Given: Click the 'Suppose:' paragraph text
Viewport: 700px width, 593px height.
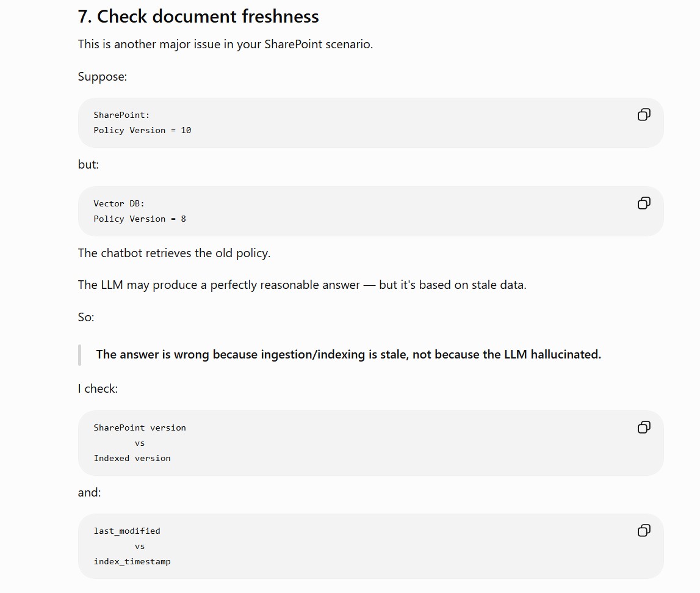Looking at the screenshot, I should point(103,76).
